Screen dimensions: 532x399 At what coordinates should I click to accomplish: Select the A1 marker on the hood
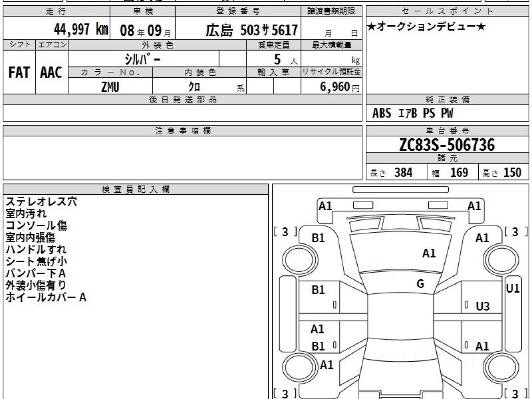point(429,253)
